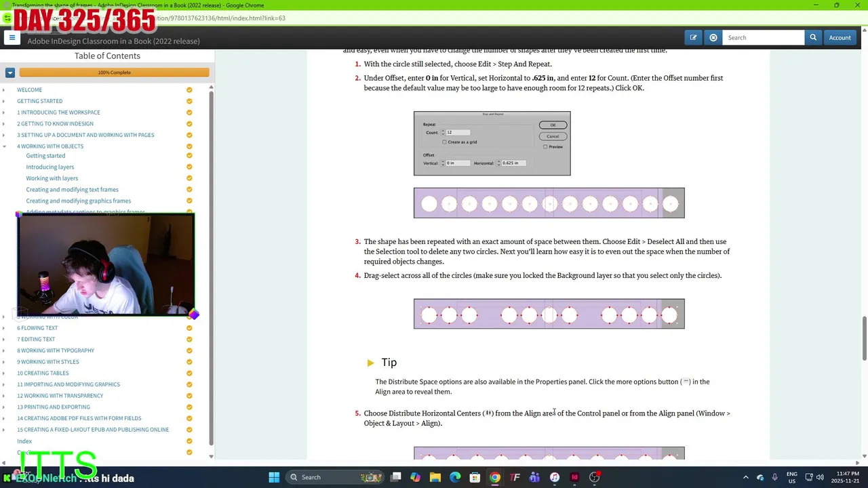The height and width of the screenshot is (488, 868).
Task: Expand chapter 3 Setting Up a Document
Action: click(4, 135)
